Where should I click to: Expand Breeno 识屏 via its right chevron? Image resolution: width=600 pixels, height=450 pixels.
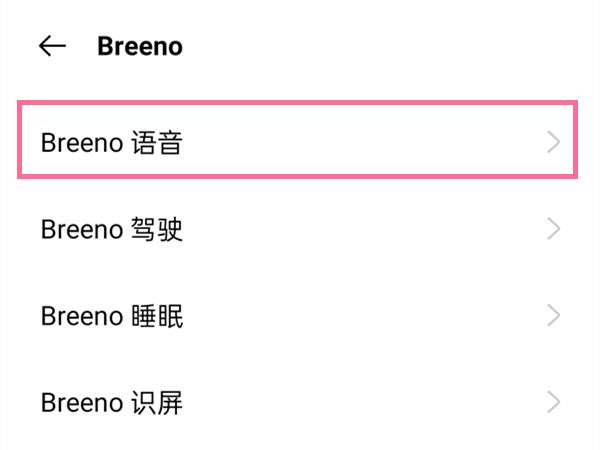tap(554, 403)
